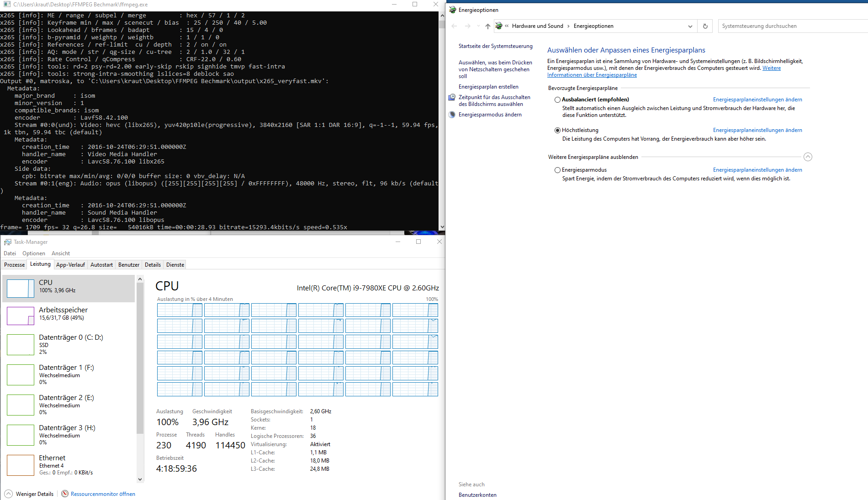868x500 pixels.
Task: Switch to the App-Verlauf tab
Action: 70,265
